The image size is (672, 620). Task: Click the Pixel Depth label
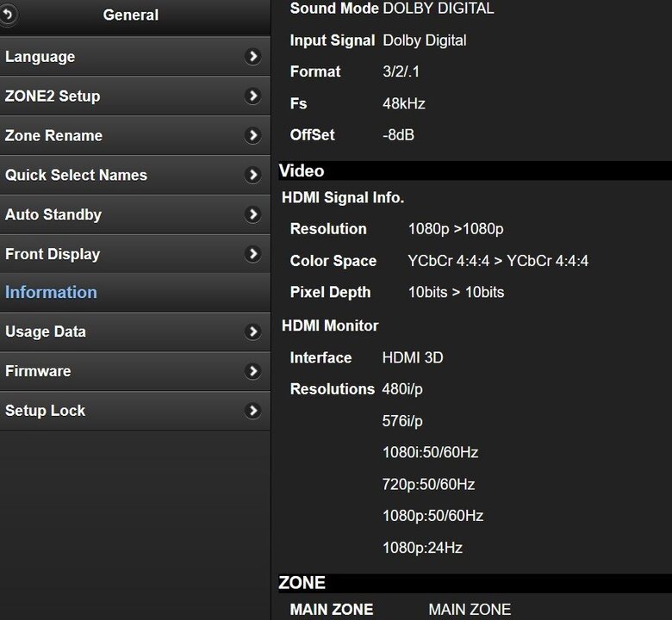tap(330, 292)
